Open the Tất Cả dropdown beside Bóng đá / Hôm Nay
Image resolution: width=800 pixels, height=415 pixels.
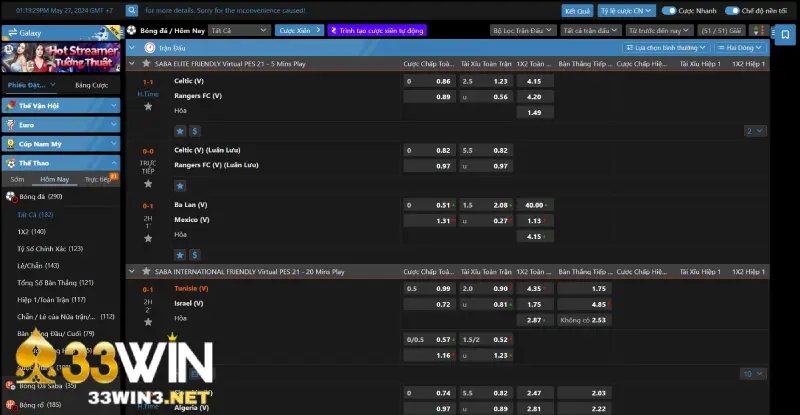[x=239, y=31]
